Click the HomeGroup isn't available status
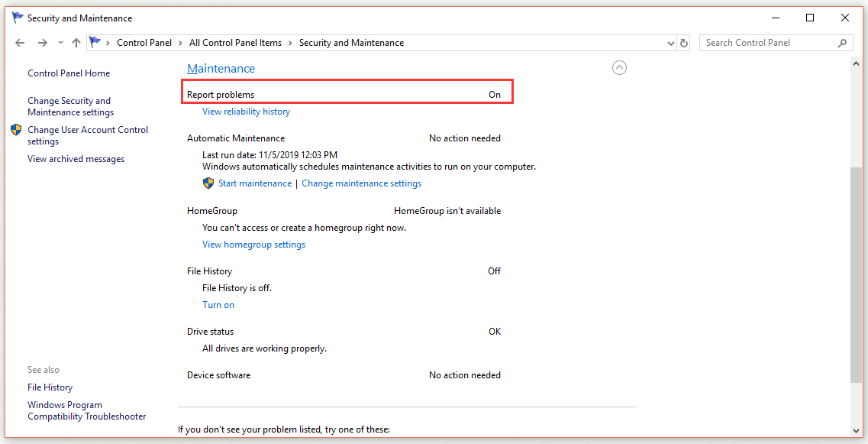 click(447, 211)
